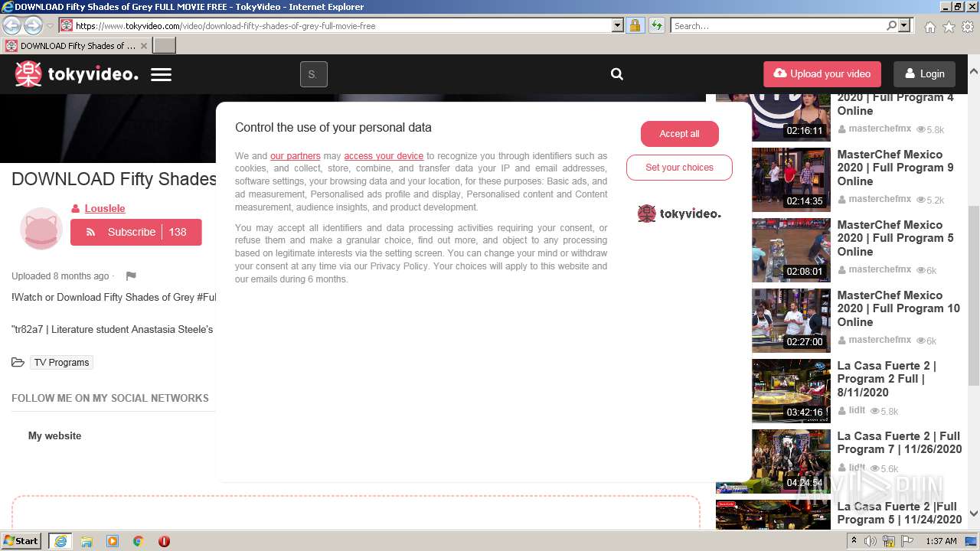Image resolution: width=980 pixels, height=551 pixels.
Task: Open the Chrome taskbar icon
Action: (x=139, y=541)
